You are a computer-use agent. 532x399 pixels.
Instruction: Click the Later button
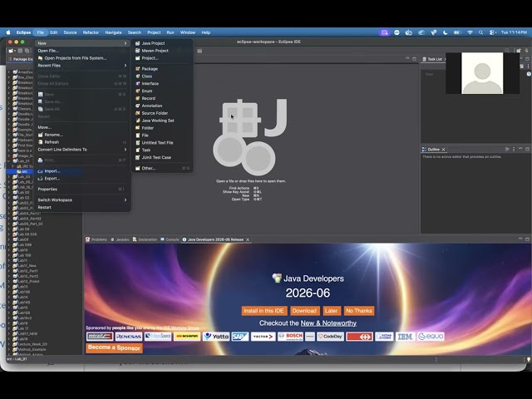coord(331,311)
